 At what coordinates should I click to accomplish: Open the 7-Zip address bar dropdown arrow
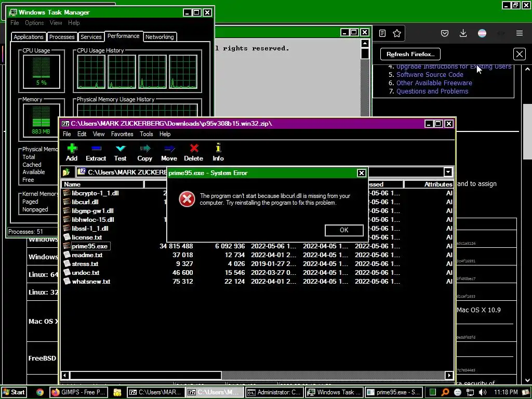point(448,172)
